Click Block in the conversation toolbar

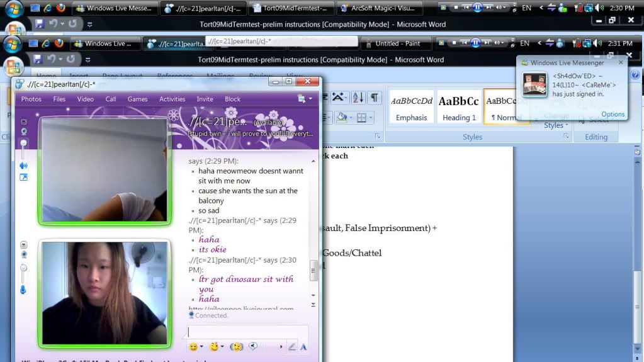(x=232, y=99)
